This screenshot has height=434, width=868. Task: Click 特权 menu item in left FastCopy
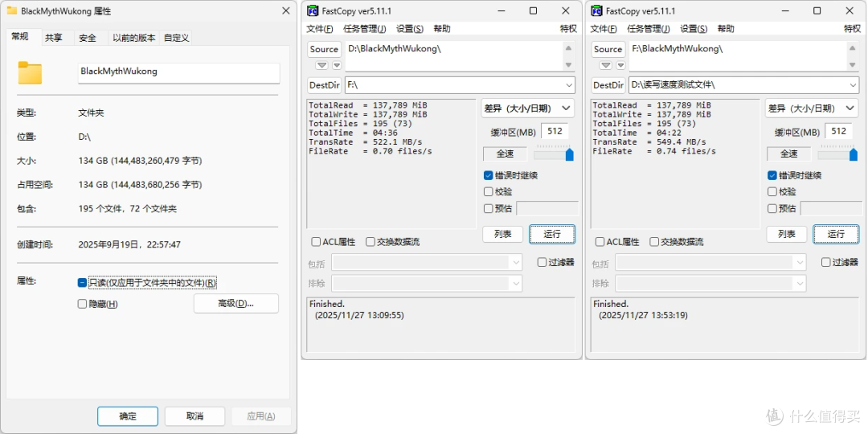[x=568, y=29]
